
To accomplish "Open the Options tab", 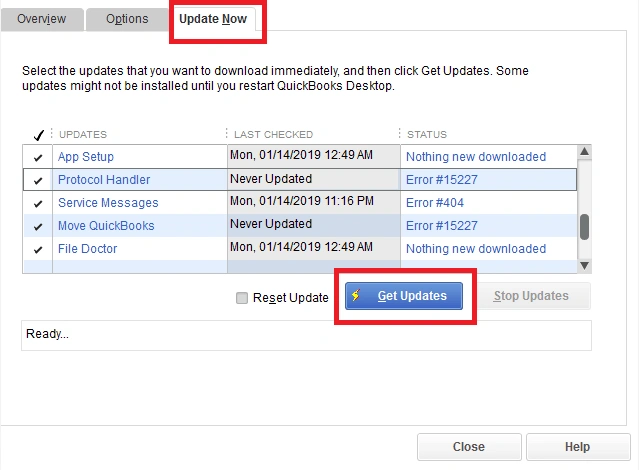I will pyautogui.click(x=127, y=19).
